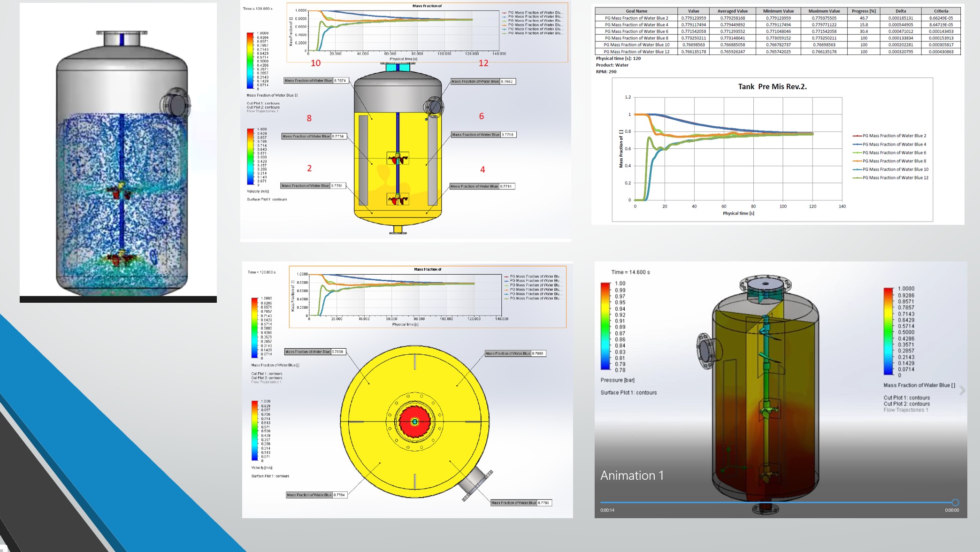Click the Pressure [bar] color legend bar
This screenshot has width=980, height=552.
[605, 326]
